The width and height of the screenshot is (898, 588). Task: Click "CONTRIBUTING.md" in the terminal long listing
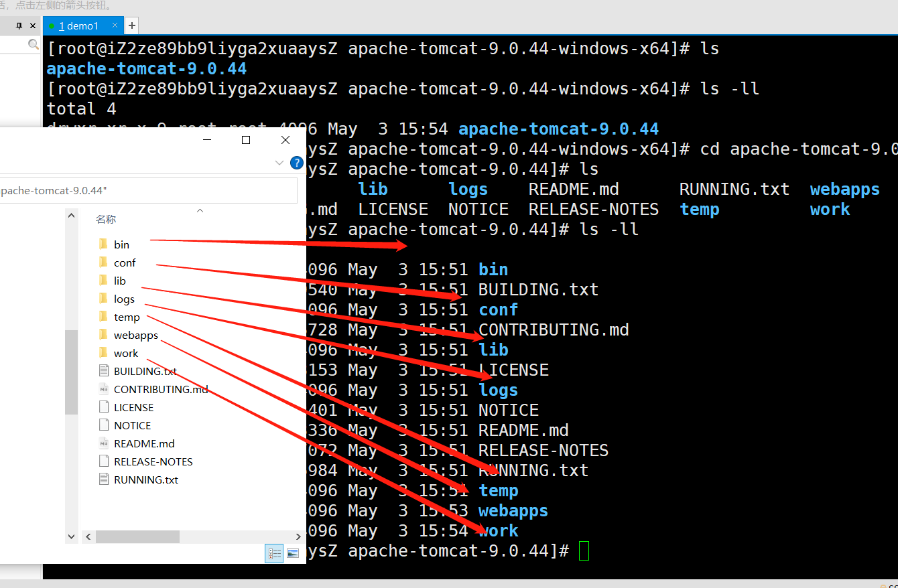[x=554, y=329]
